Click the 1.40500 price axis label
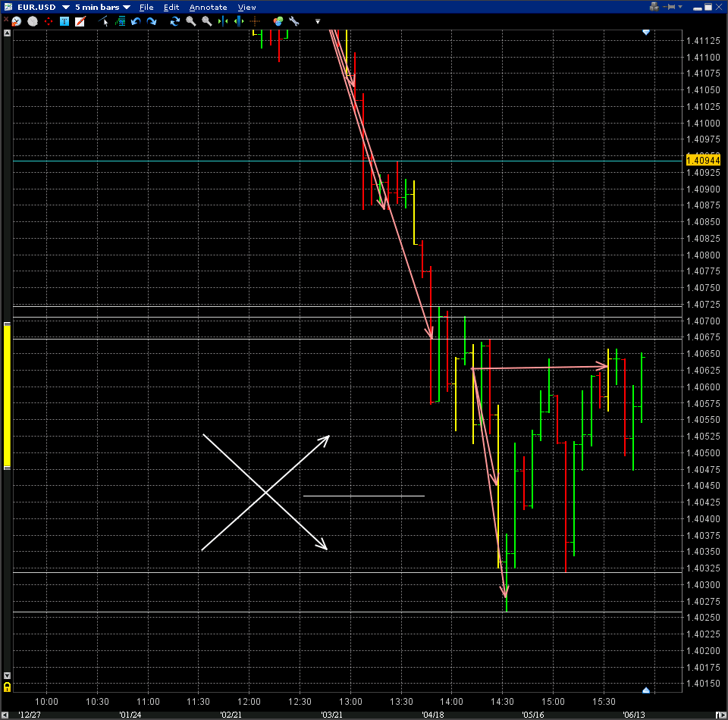The image size is (728, 720). coord(703,452)
